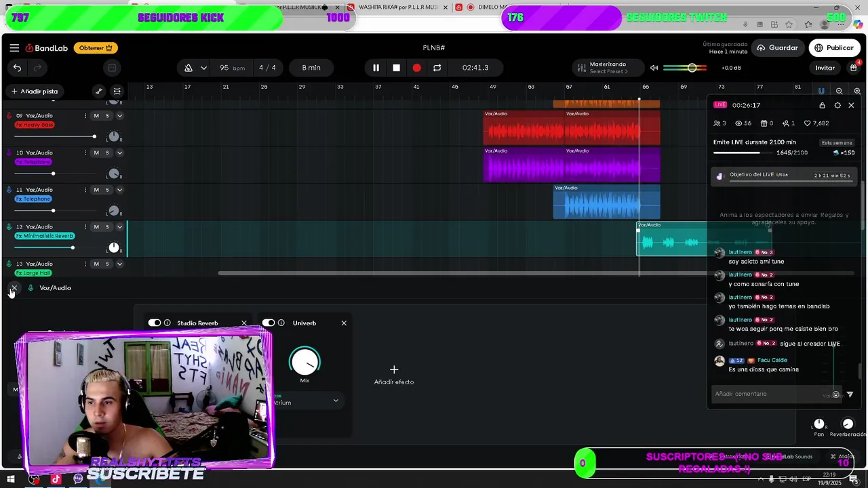Click track 11 pan knob
The image size is (868, 488).
[x=114, y=211]
